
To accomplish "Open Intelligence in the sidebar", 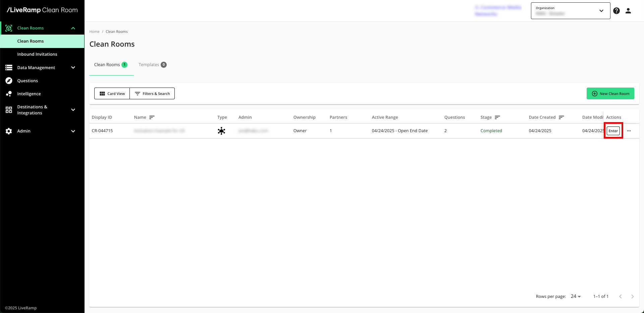I will coord(29,94).
